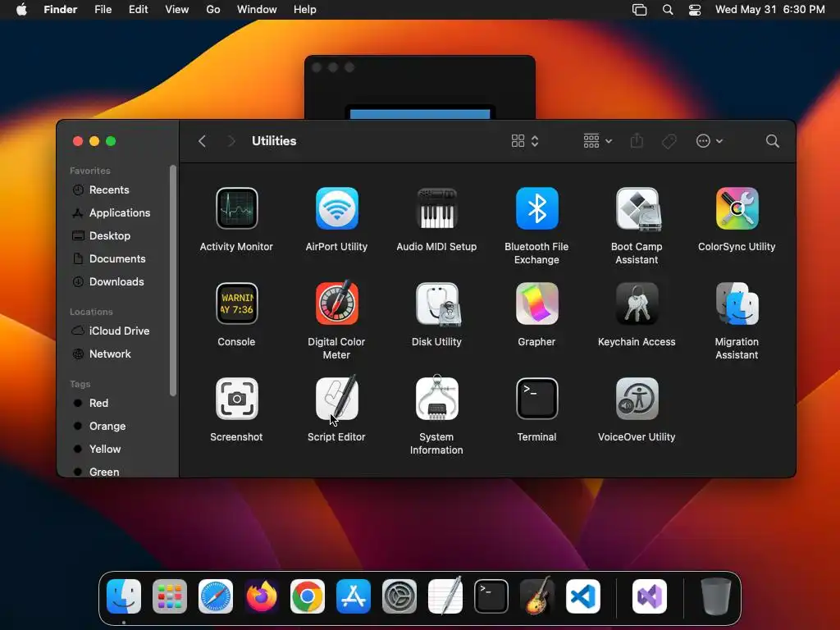The height and width of the screenshot is (630, 840).
Task: Open the Finder menu
Action: (61, 10)
